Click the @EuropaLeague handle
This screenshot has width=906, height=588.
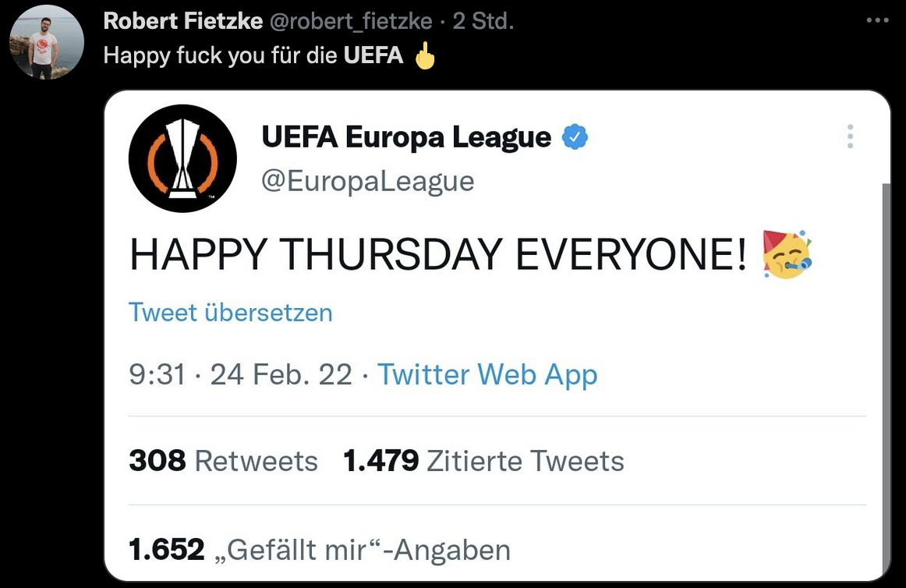368,181
